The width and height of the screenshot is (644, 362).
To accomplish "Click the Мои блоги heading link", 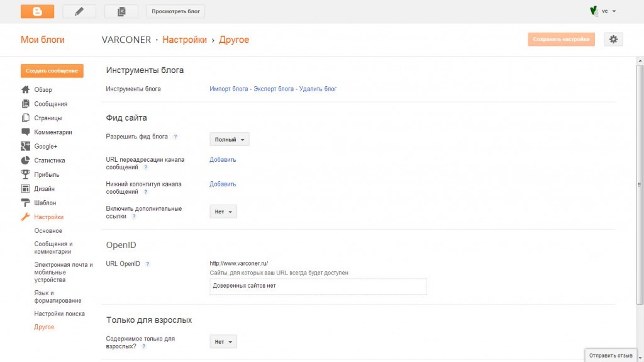I will [x=43, y=40].
